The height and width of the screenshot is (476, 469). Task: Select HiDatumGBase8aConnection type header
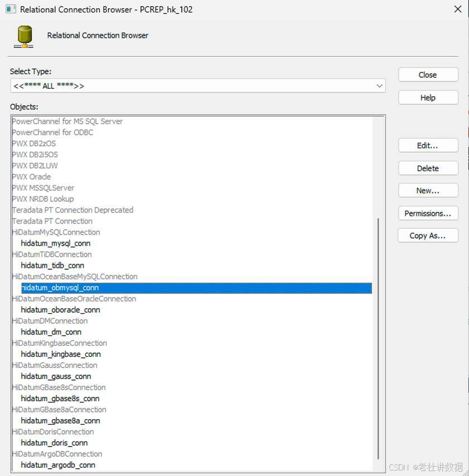[59, 410]
